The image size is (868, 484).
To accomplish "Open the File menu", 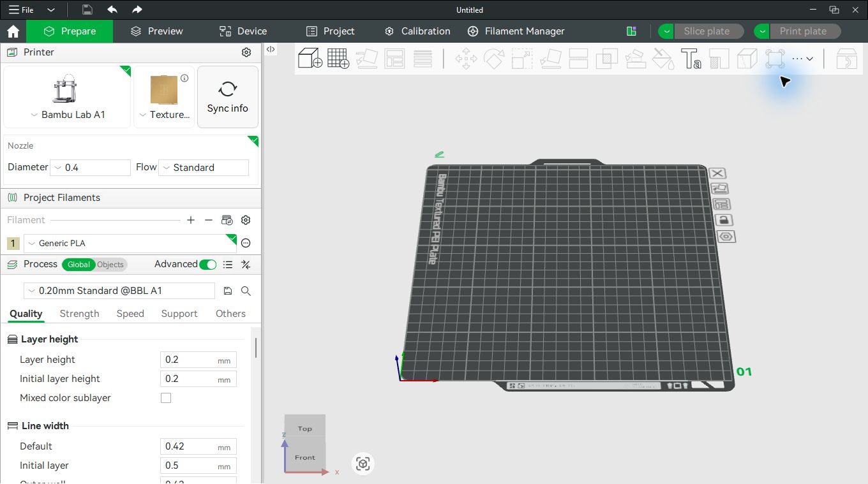I will point(22,10).
